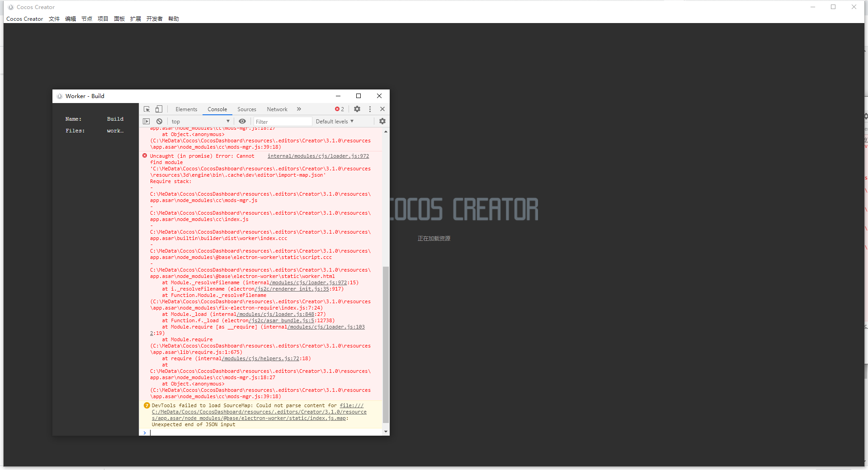
Task: Switch to the Console tab
Action: pos(217,109)
